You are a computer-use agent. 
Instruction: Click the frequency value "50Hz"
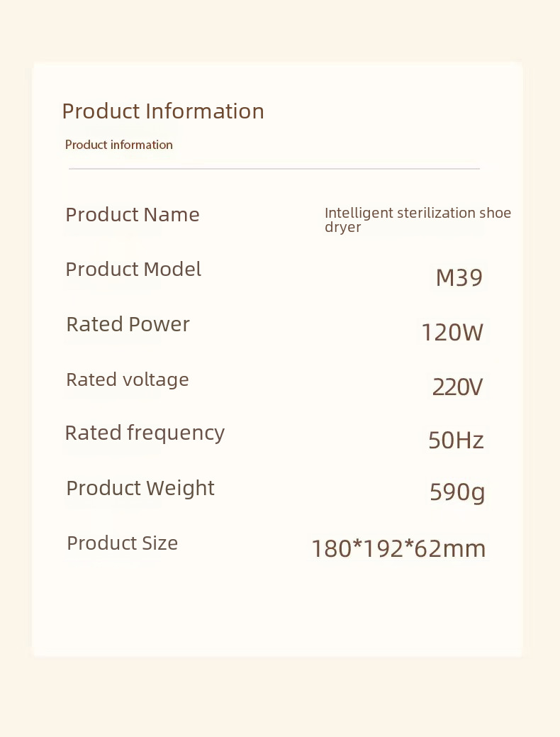pyautogui.click(x=456, y=440)
